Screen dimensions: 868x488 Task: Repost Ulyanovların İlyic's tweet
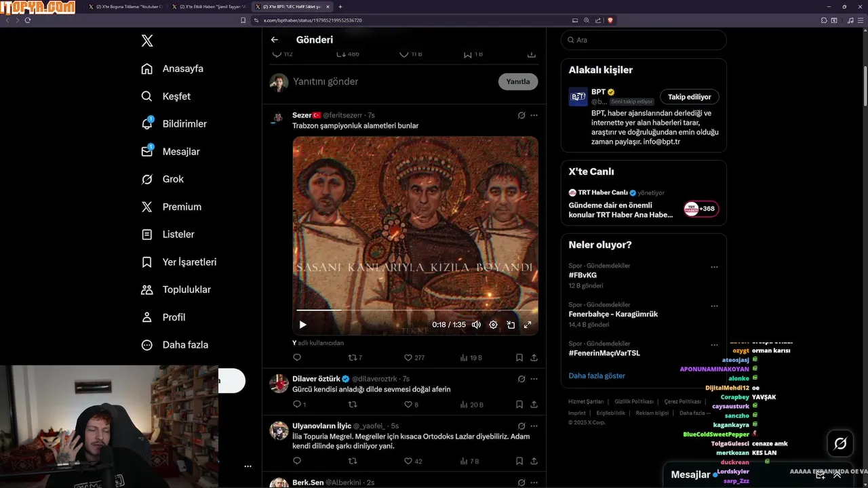pyautogui.click(x=353, y=461)
